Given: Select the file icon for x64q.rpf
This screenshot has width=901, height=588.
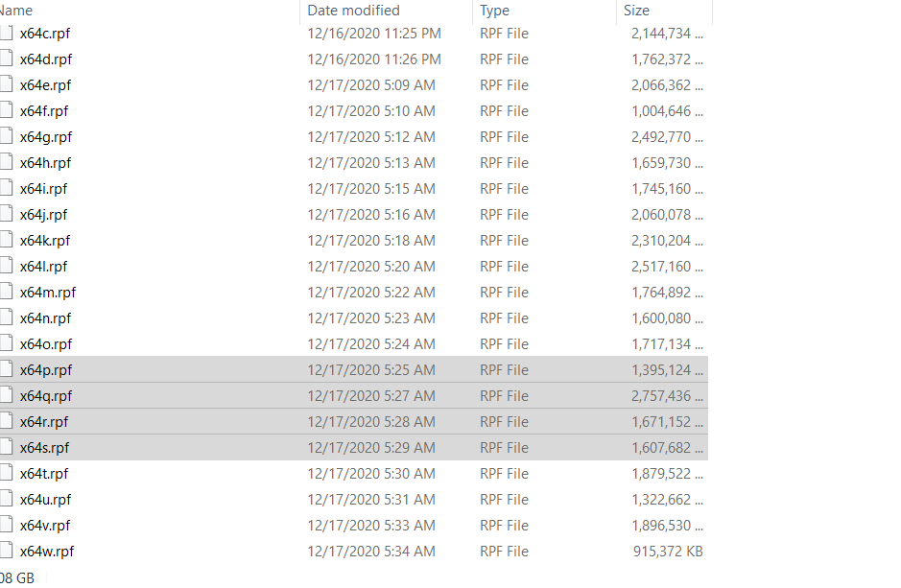Looking at the screenshot, I should 5,396.
